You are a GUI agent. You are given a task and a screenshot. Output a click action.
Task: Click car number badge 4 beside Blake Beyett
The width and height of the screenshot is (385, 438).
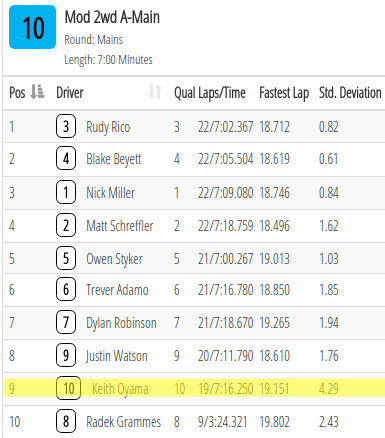tap(66, 159)
